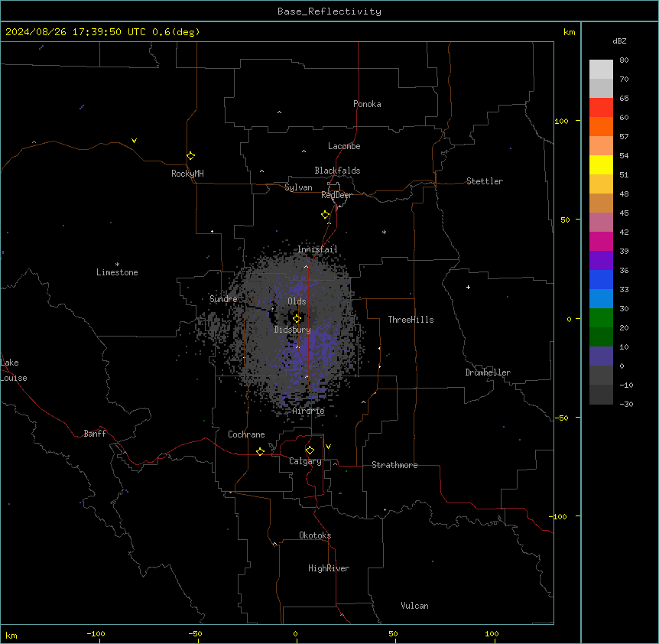Image resolution: width=659 pixels, height=644 pixels.
Task: Select the ThreeHills label
Action: pos(411,320)
